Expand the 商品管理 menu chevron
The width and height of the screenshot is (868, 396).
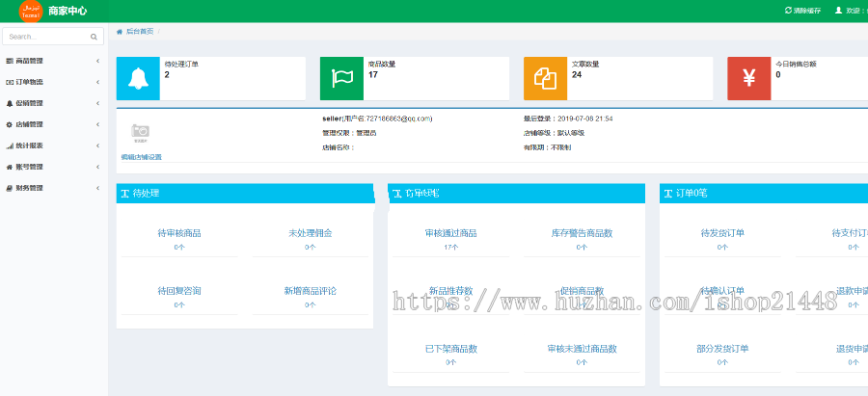tap(98, 61)
